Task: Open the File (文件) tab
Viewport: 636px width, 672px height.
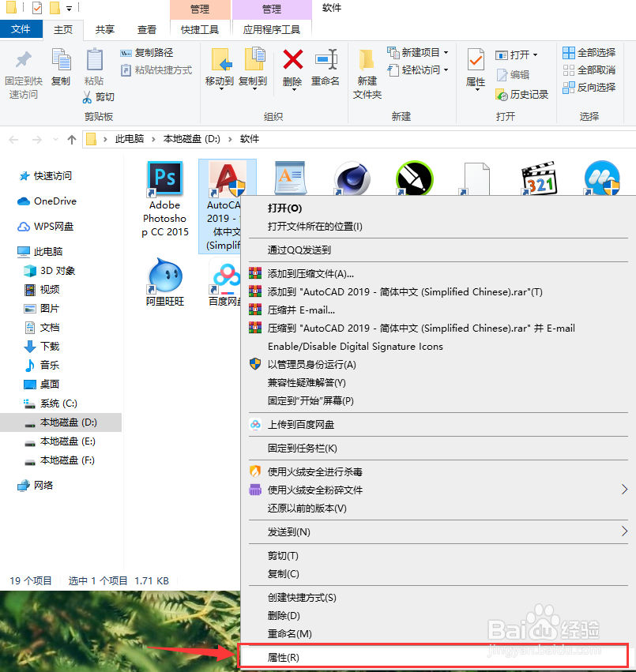Action: coord(21,29)
